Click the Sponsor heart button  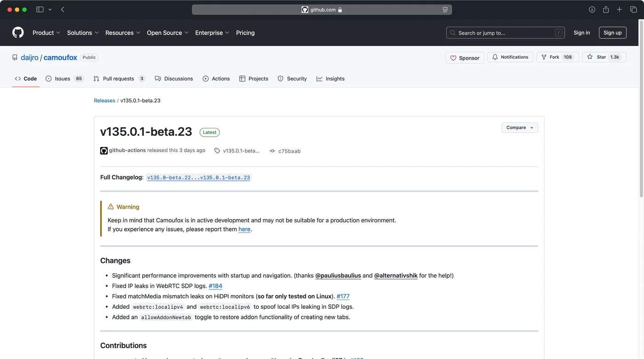tap(465, 58)
